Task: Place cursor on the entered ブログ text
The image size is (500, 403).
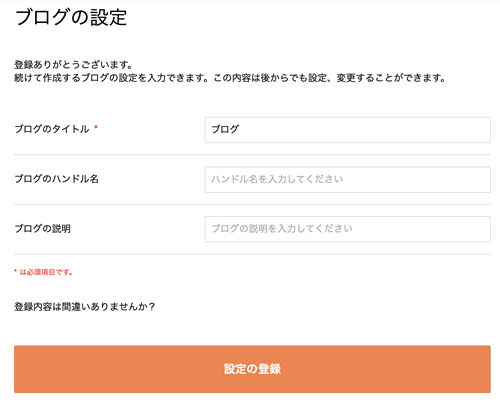Action: click(225, 129)
